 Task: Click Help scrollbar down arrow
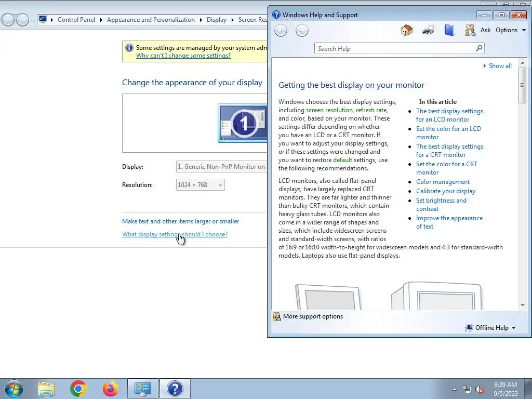point(523,305)
